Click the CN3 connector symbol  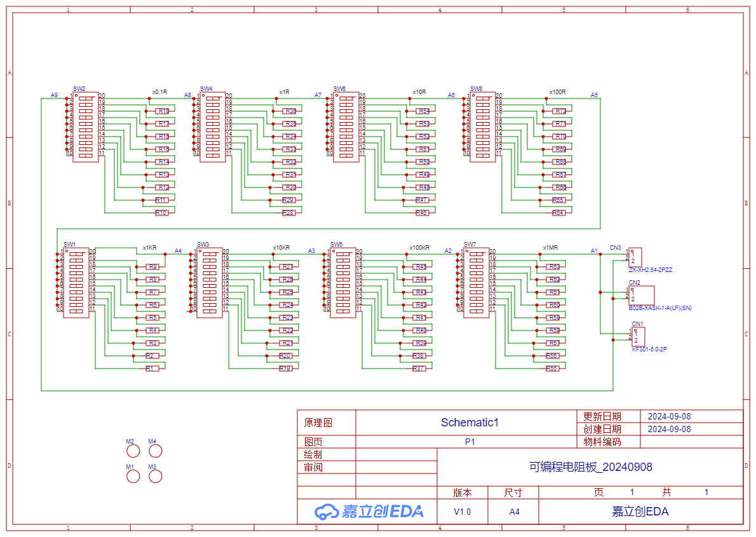click(635, 257)
